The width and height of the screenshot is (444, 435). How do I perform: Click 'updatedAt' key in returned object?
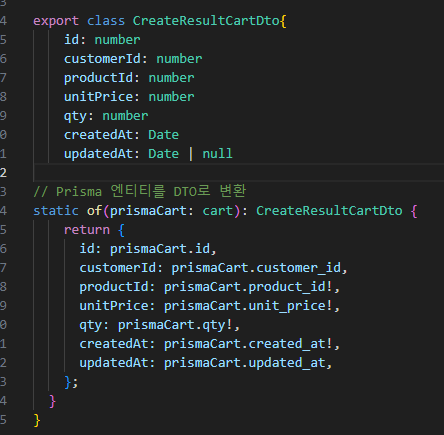click(114, 363)
